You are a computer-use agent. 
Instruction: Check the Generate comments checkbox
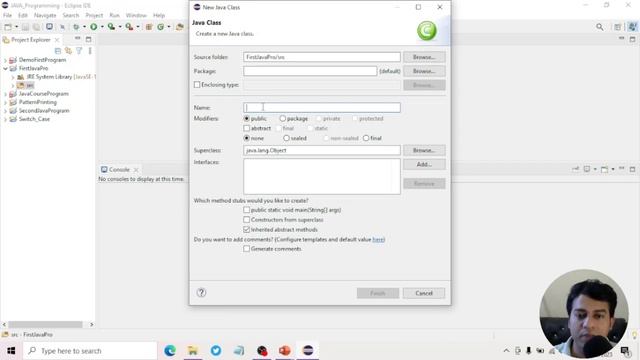(247, 249)
